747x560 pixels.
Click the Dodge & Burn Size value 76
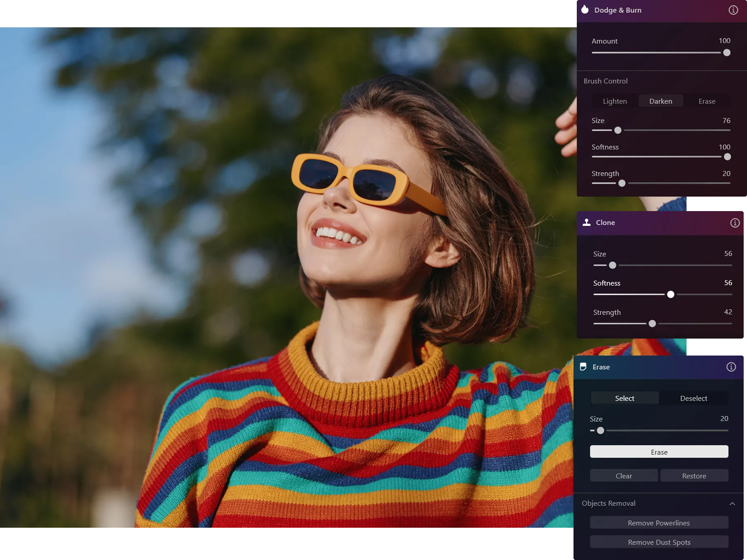point(726,120)
